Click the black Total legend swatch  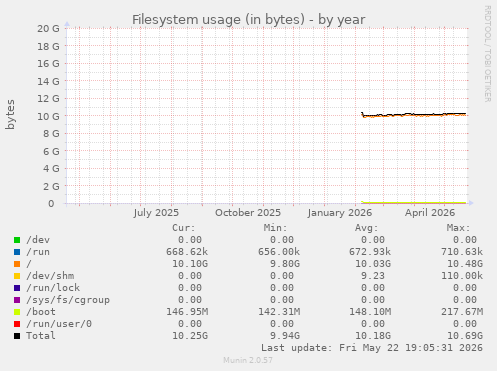pos(17,336)
